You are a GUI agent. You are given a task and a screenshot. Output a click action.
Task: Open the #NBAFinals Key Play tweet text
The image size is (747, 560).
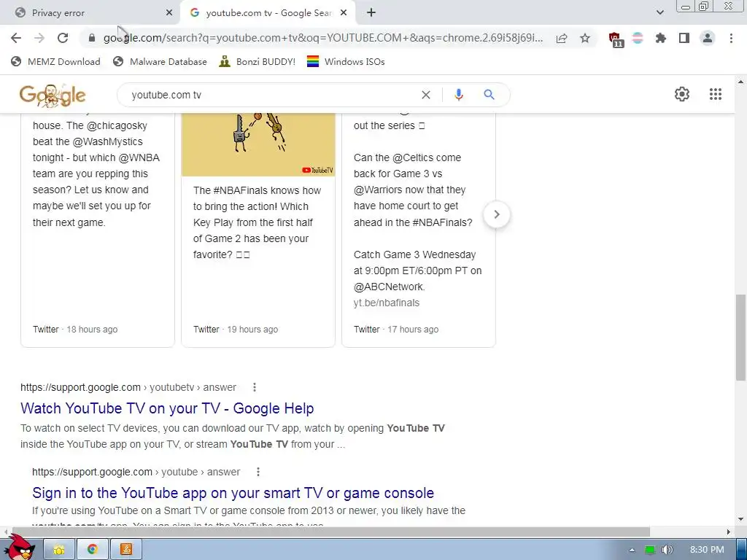(258, 222)
